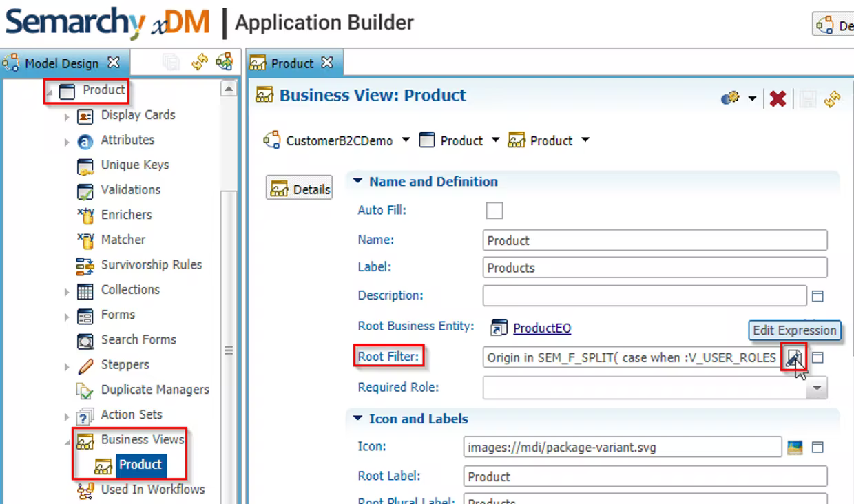The image size is (854, 504).
Task: Click the Root Label input field
Action: tap(645, 476)
